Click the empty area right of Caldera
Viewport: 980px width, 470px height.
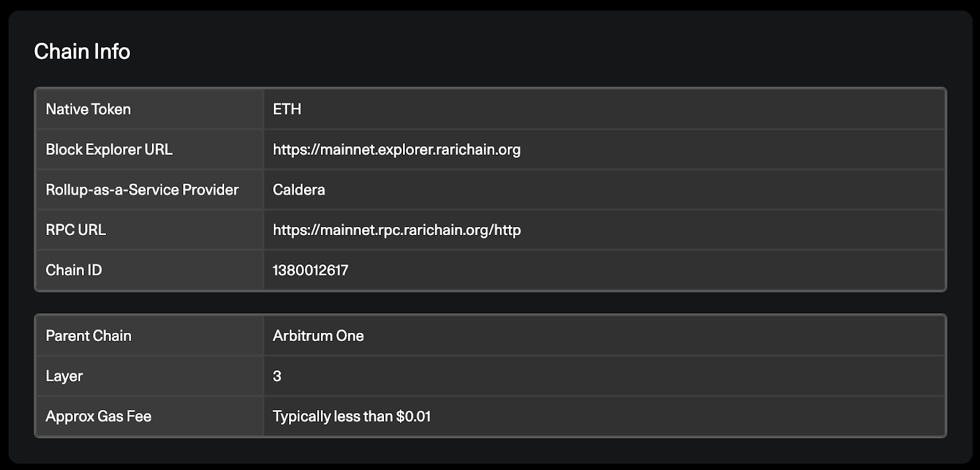pos(635,190)
